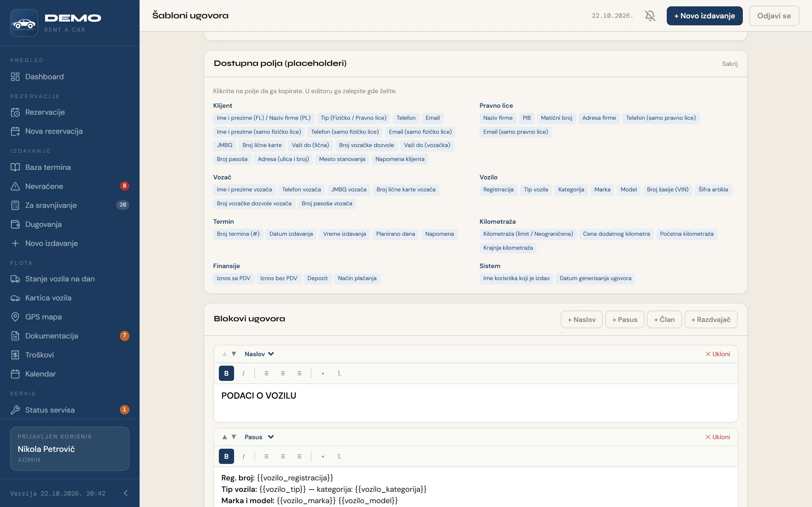Toggle bold in the Naslov block

click(x=226, y=373)
